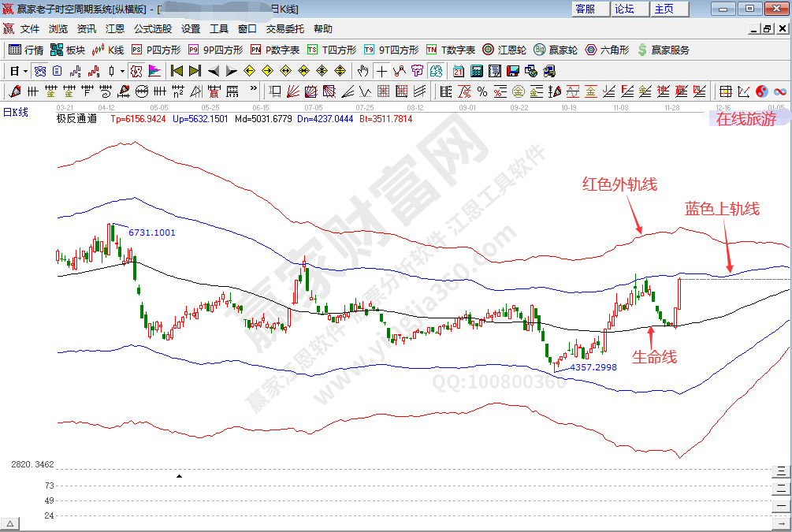Jump to first bar with skip-to-start arrow
The width and height of the screenshot is (792, 532).
click(177, 71)
